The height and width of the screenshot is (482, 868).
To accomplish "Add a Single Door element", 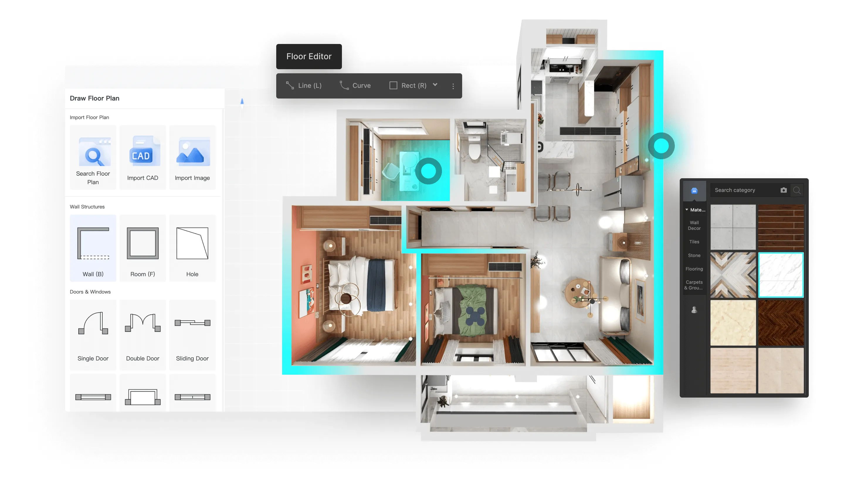I will (x=93, y=335).
